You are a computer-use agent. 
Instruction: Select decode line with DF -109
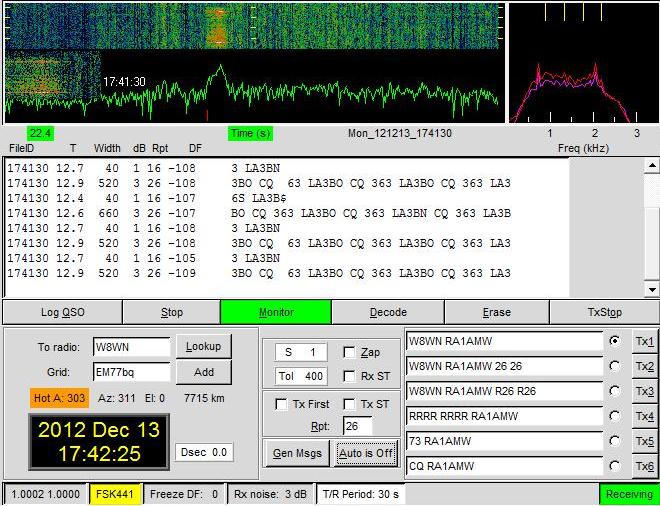(x=259, y=273)
